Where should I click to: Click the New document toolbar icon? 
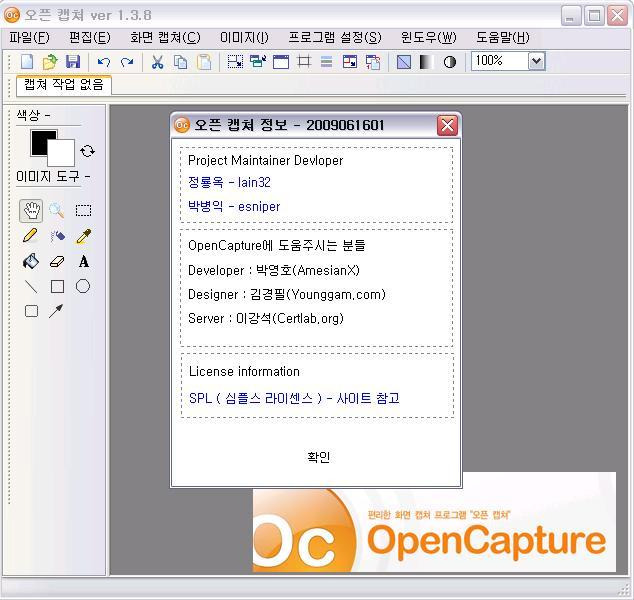click(x=27, y=62)
